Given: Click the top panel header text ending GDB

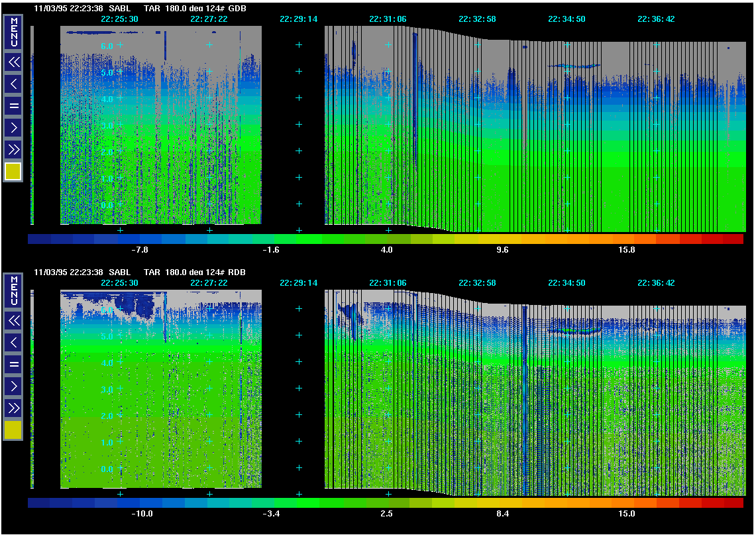Looking at the screenshot, I should (x=146, y=9).
